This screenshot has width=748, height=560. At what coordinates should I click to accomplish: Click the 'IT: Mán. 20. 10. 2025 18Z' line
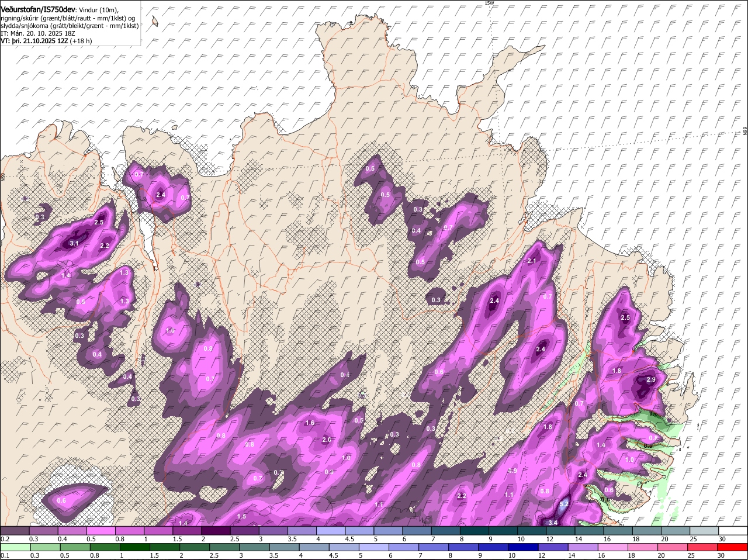click(38, 33)
